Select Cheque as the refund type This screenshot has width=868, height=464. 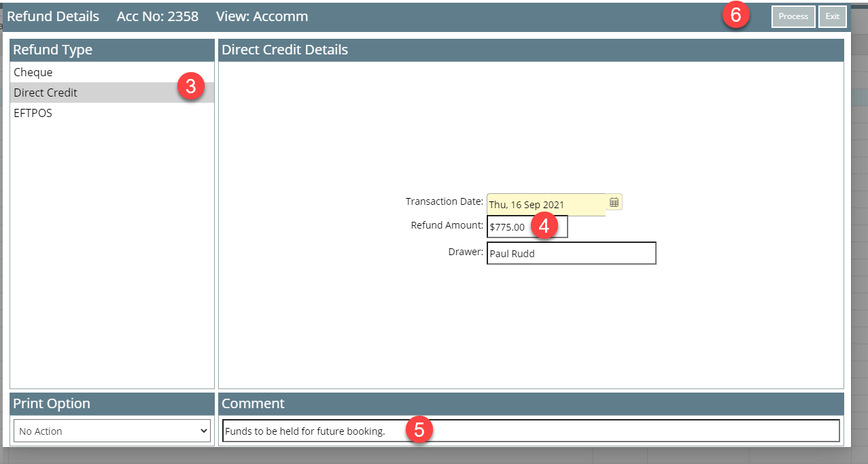[33, 72]
